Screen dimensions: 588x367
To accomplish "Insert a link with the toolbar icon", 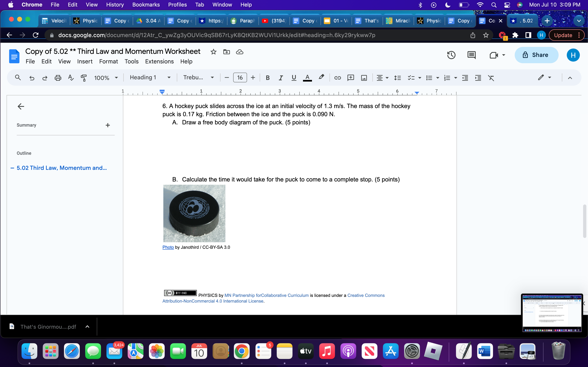I will tap(337, 78).
